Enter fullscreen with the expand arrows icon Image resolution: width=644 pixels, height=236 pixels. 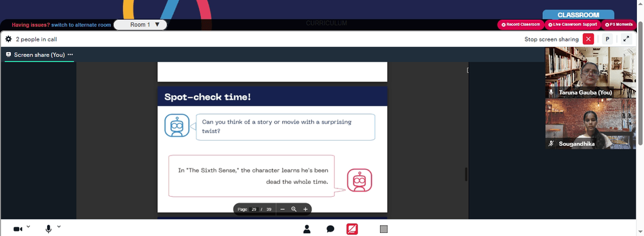click(626, 39)
